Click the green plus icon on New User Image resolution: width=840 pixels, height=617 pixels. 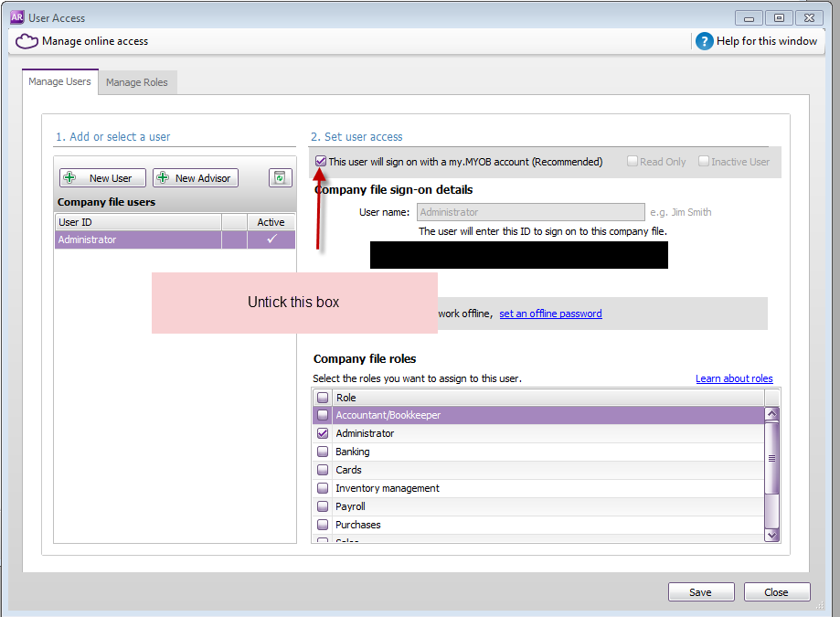pos(70,178)
